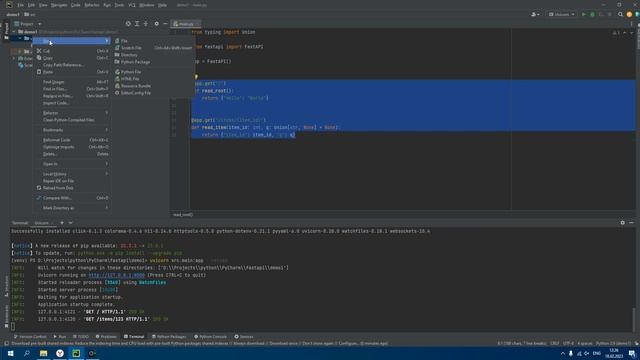Click the Resource Bundle icon in submenu

coord(117,86)
